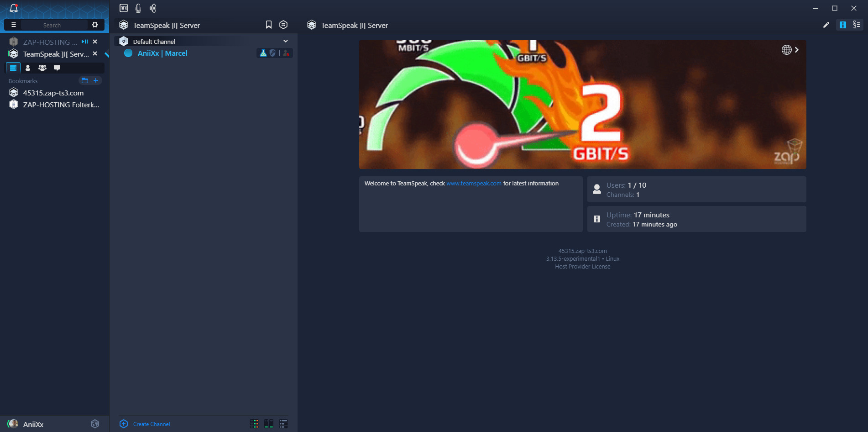Mute the speaker output
Image resolution: width=868 pixels, height=432 pixels.
click(153, 8)
